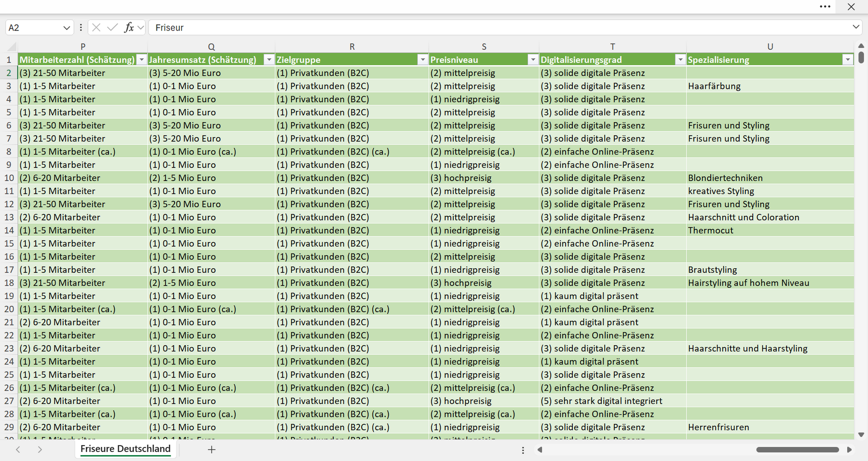Add a new sheet with the plus icon
Image resolution: width=868 pixels, height=461 pixels.
click(x=211, y=449)
